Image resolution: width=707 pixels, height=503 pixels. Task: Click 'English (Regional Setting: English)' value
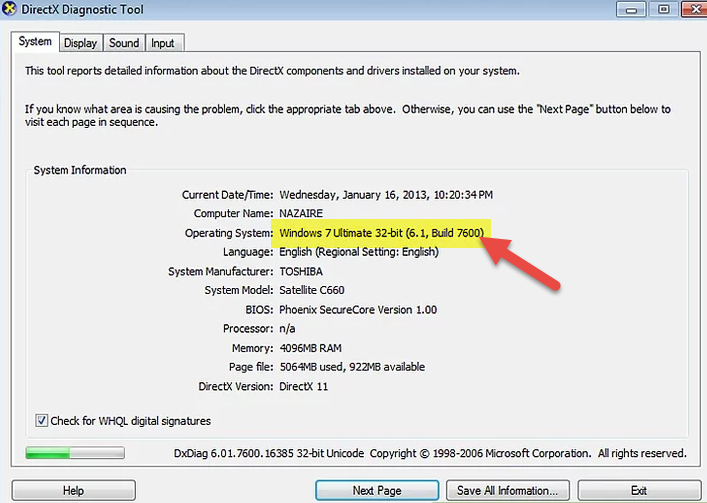click(359, 252)
